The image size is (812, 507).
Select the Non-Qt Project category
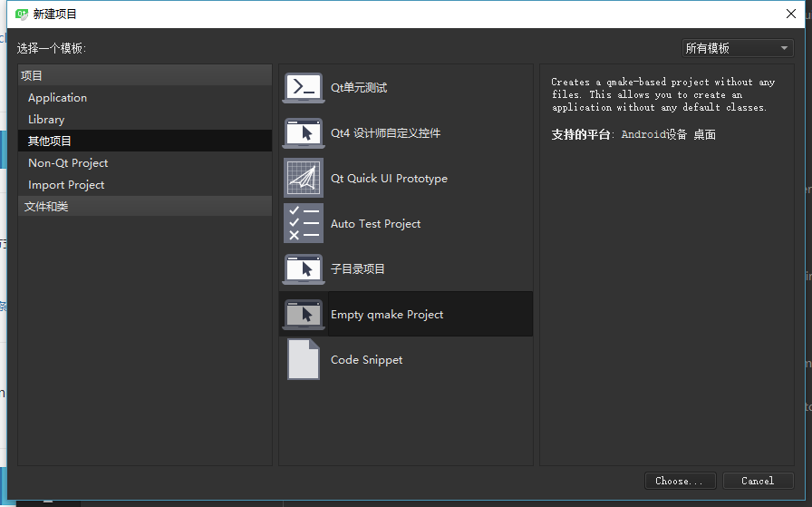144,162
